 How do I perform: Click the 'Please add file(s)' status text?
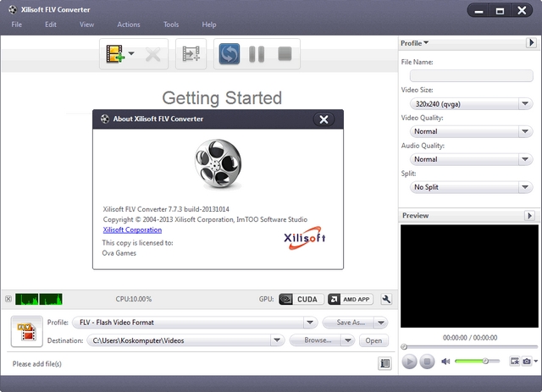(x=37, y=364)
